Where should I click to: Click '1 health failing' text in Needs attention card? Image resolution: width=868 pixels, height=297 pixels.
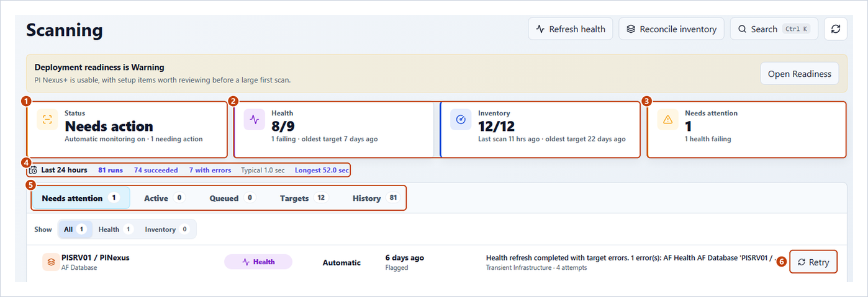coord(708,139)
